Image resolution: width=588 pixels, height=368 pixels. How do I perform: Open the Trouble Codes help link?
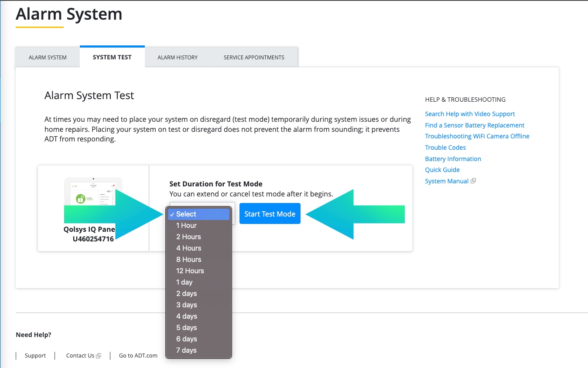[x=445, y=148]
